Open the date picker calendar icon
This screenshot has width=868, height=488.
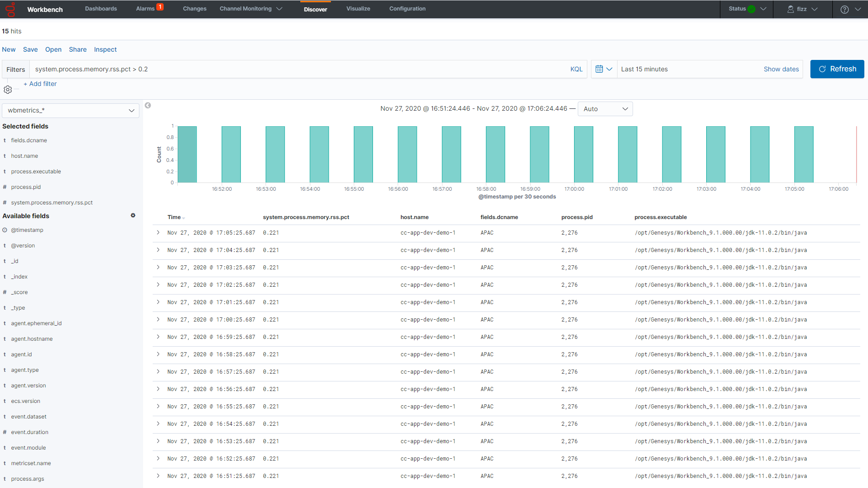pyautogui.click(x=600, y=69)
